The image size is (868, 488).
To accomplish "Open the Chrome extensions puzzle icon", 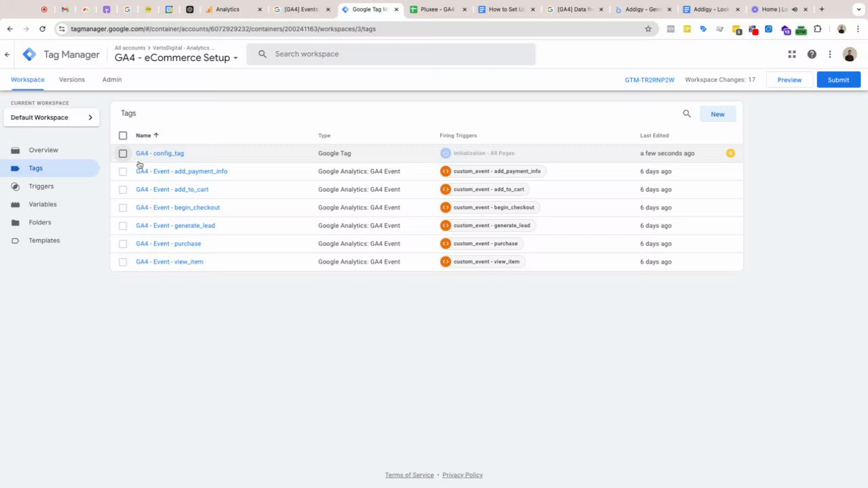I will (x=818, y=29).
